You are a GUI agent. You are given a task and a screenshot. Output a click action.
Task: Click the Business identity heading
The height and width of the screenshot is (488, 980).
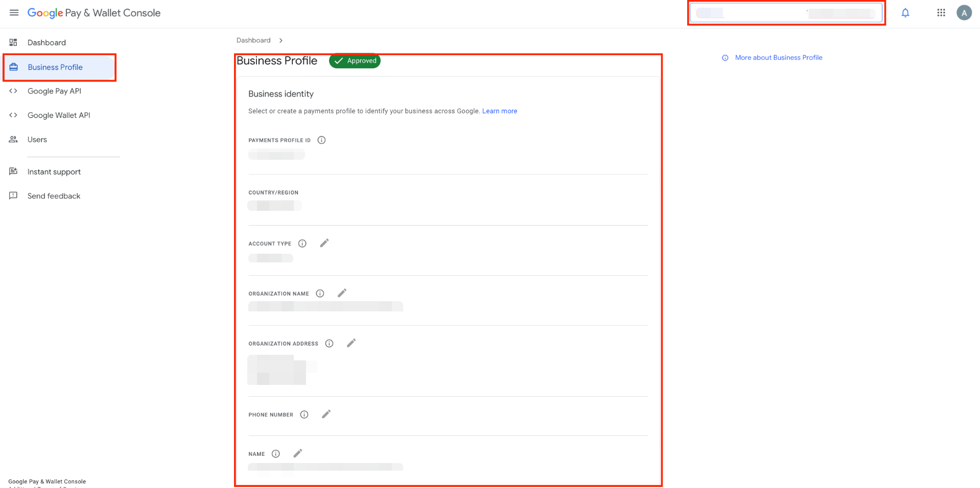tap(281, 94)
